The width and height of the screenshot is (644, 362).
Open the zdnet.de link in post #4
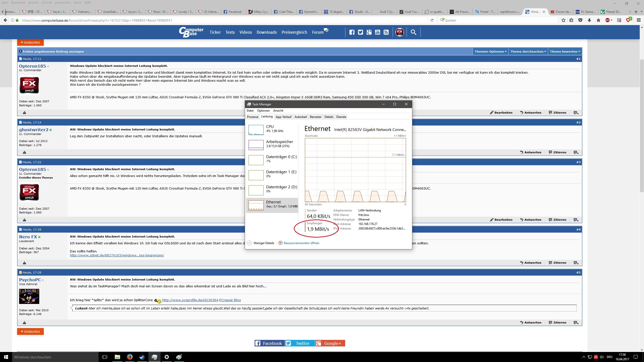coord(117,255)
